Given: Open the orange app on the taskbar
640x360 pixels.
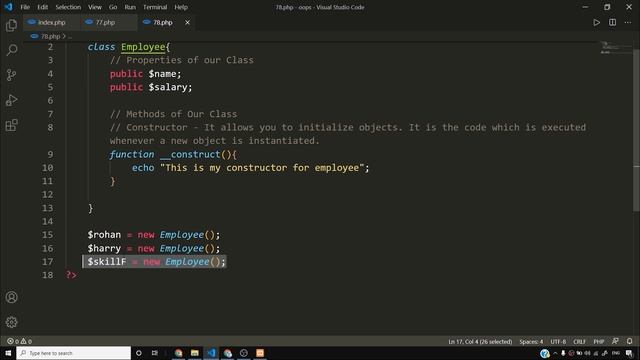Looking at the screenshot, I should coord(260,353).
